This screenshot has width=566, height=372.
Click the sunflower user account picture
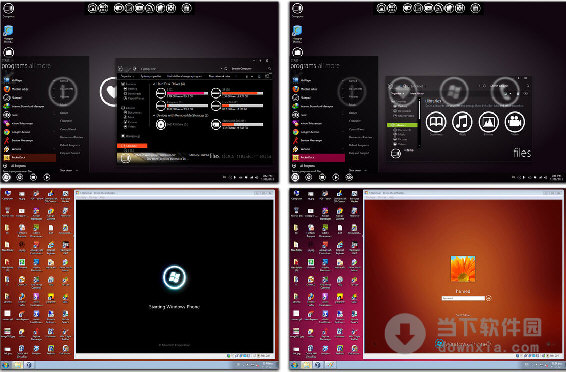point(463,269)
